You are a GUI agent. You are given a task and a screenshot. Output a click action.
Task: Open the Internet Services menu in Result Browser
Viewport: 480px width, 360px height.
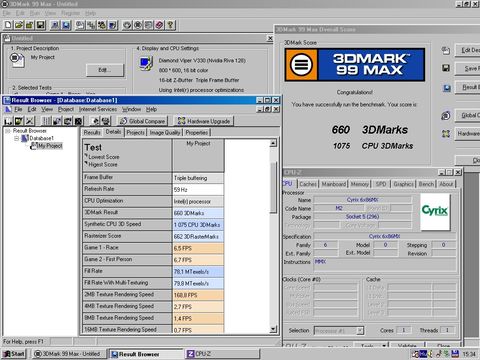(x=98, y=109)
